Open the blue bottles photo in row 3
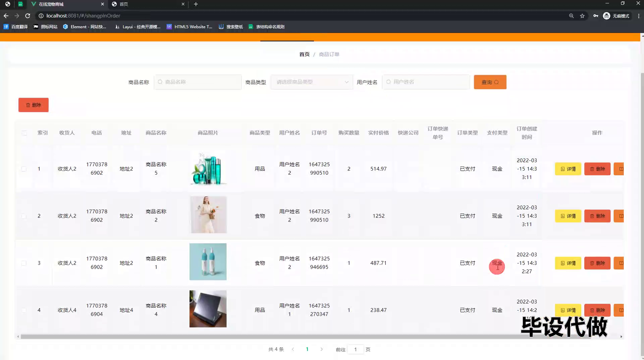Screen dimensions: 644x360 point(208,262)
